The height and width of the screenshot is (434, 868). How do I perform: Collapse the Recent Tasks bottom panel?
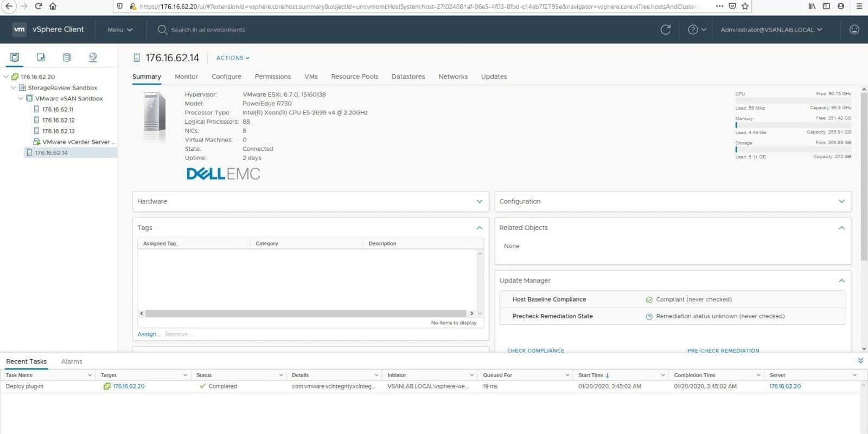click(860, 361)
